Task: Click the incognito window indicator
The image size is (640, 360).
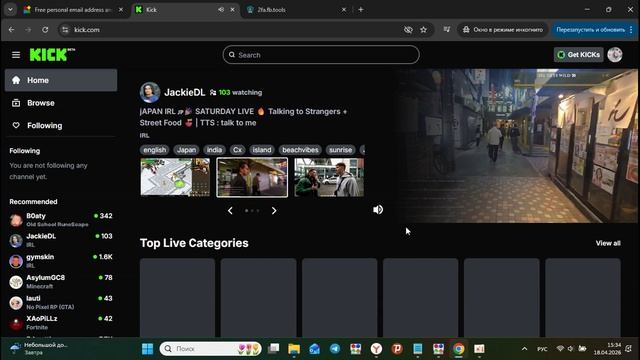Action: click(502, 30)
